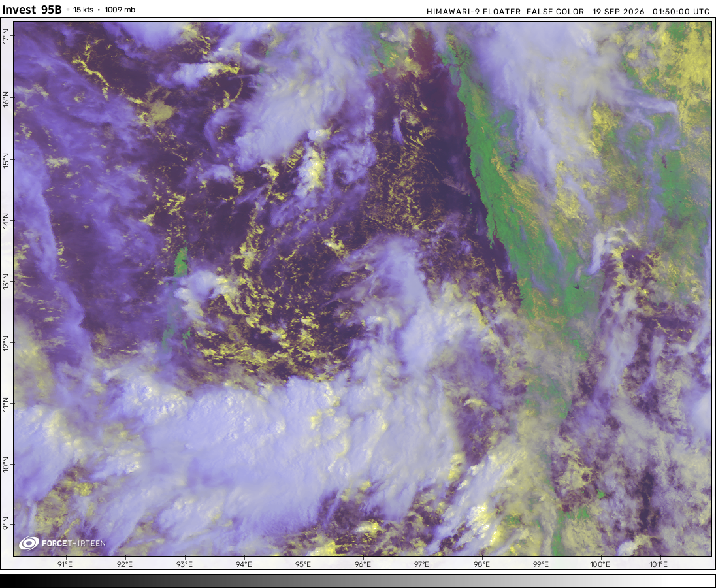The width and height of the screenshot is (716, 588).
Task: Click the 98°E longitude tick label
Action: [481, 564]
